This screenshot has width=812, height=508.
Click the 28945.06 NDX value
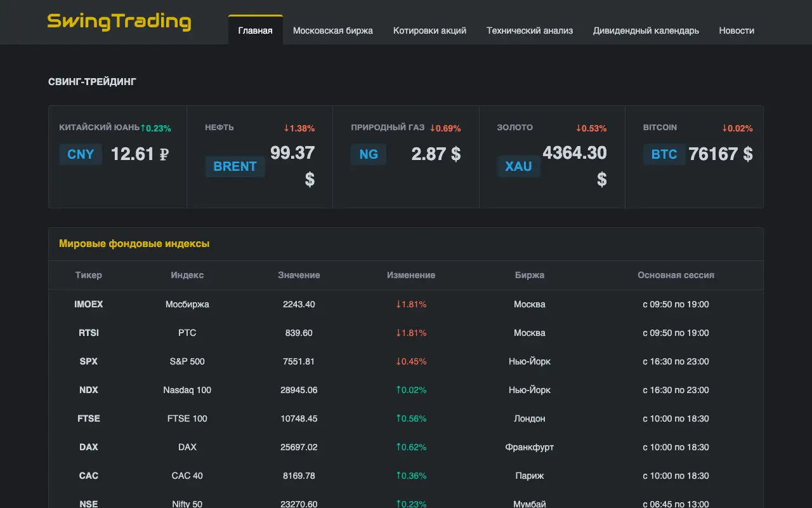[299, 390]
